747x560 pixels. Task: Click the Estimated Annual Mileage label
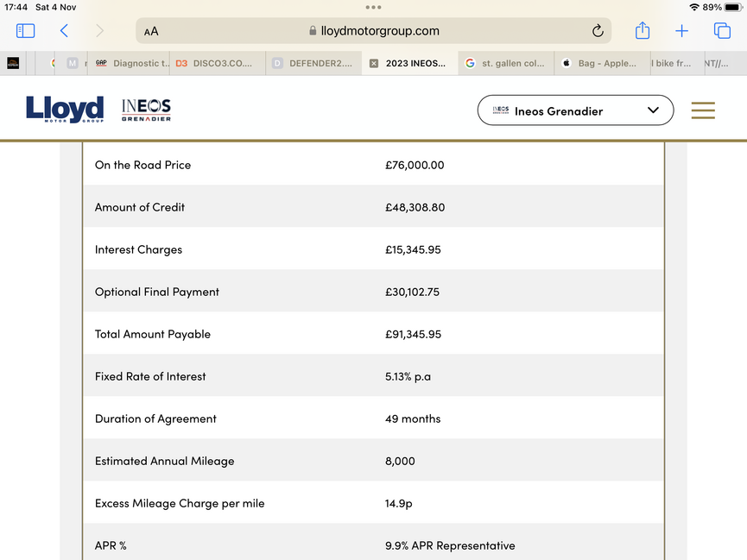(x=164, y=462)
